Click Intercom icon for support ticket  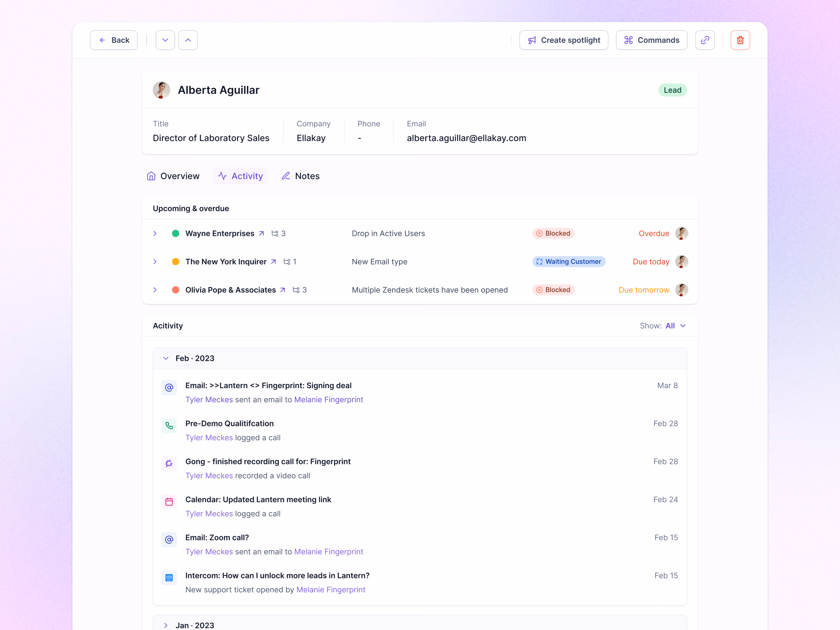click(169, 577)
